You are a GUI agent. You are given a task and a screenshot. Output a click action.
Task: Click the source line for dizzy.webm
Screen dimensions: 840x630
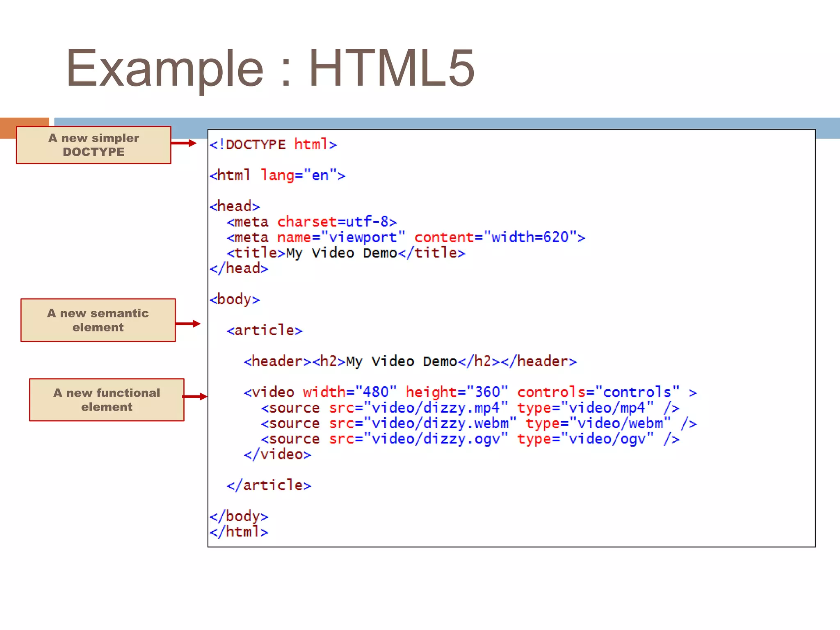(479, 423)
